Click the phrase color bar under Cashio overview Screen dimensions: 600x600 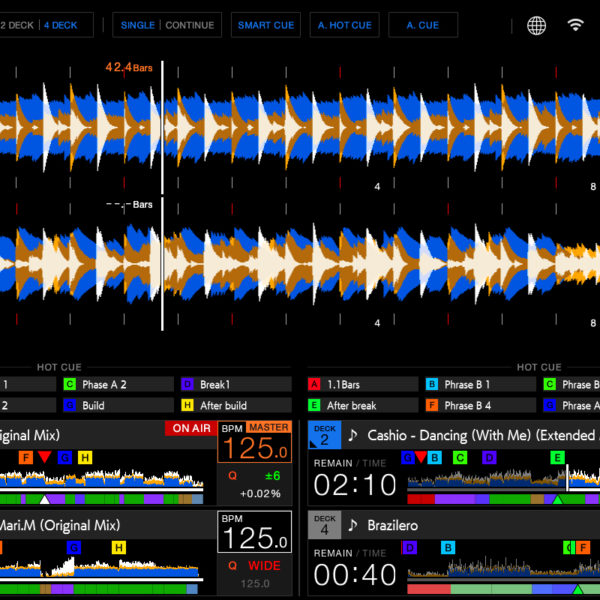504,499
